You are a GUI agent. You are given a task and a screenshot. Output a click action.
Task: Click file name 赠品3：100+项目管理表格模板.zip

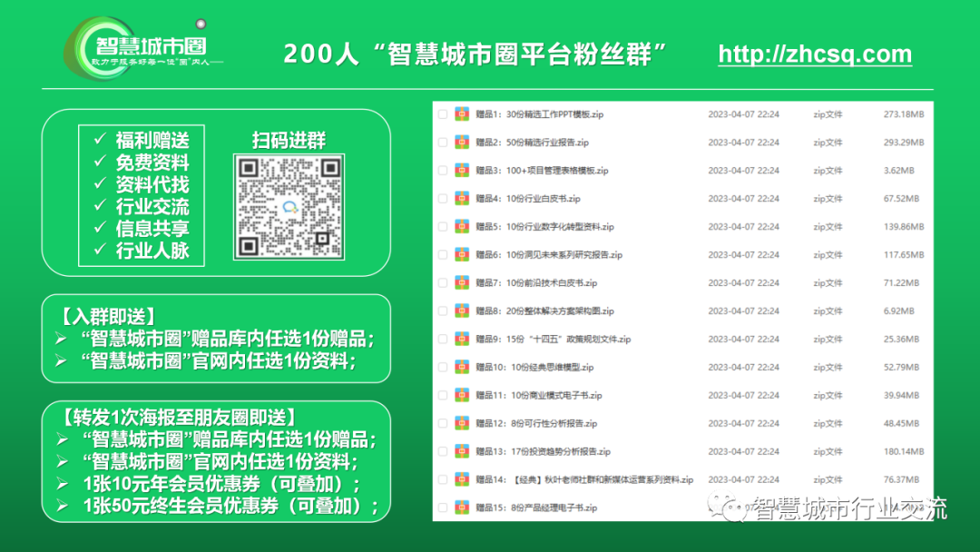[x=542, y=171]
